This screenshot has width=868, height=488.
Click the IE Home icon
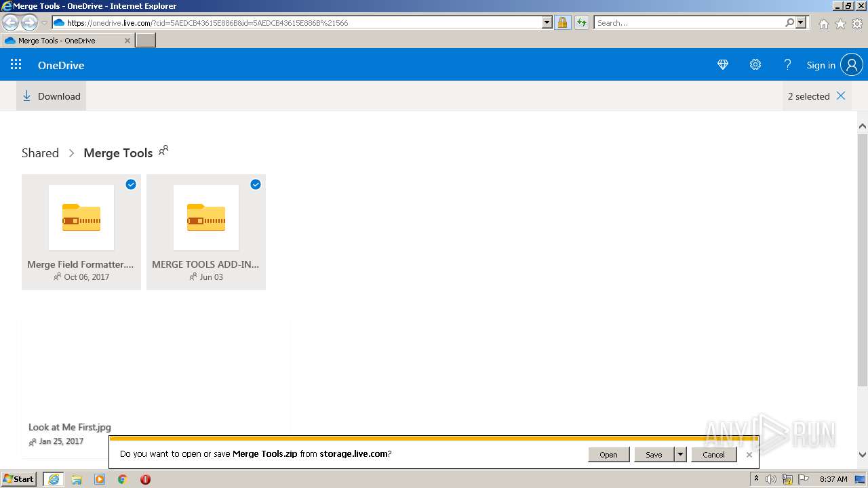[823, 24]
